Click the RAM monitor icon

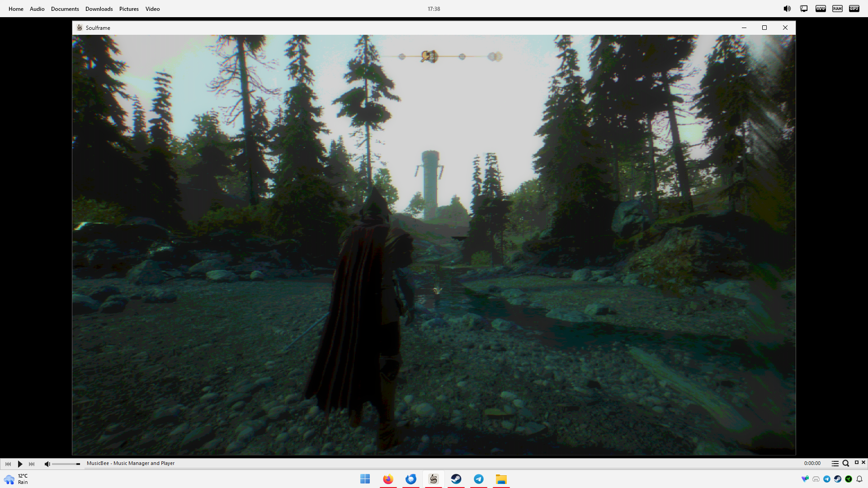837,9
